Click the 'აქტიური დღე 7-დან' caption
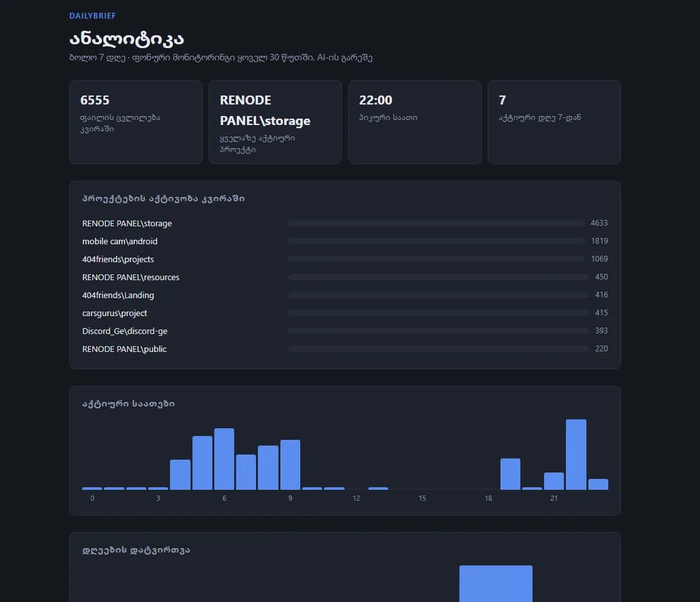This screenshot has width=700, height=602. pos(540,118)
